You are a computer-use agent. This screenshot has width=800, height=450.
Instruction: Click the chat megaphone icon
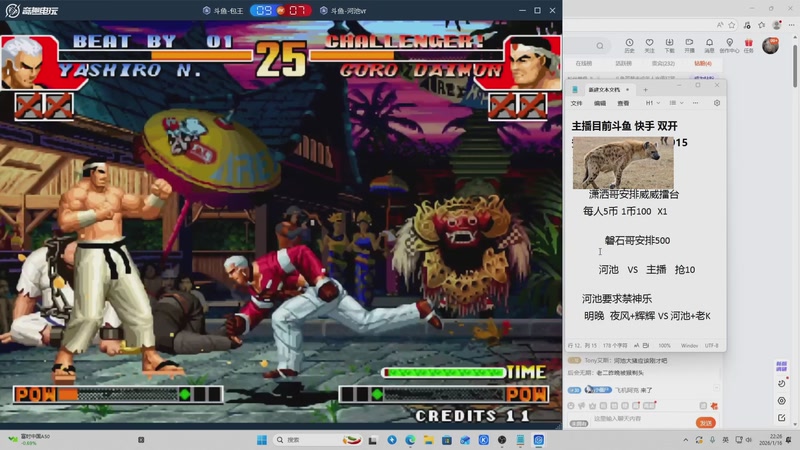click(582, 406)
